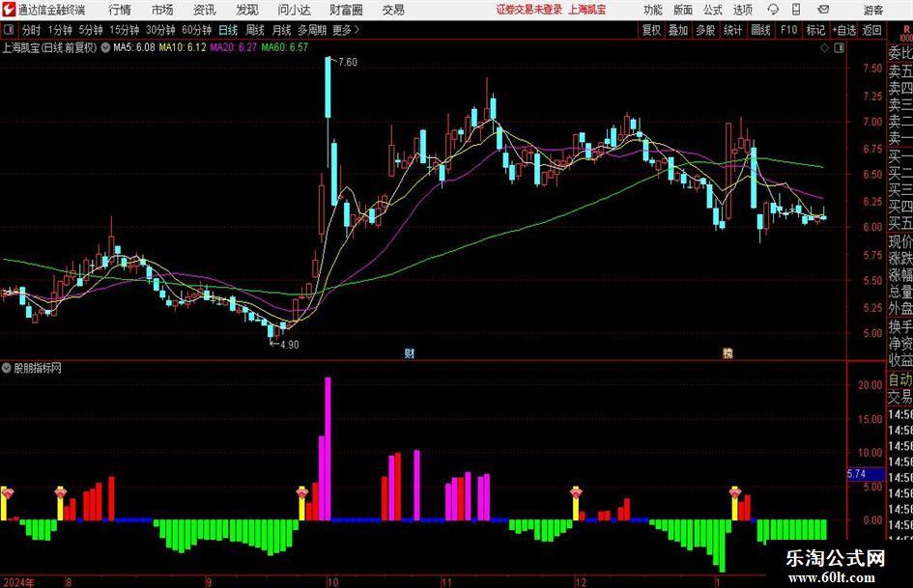The image size is (913, 588).
Task: Open the 市场 menu
Action: (x=162, y=10)
